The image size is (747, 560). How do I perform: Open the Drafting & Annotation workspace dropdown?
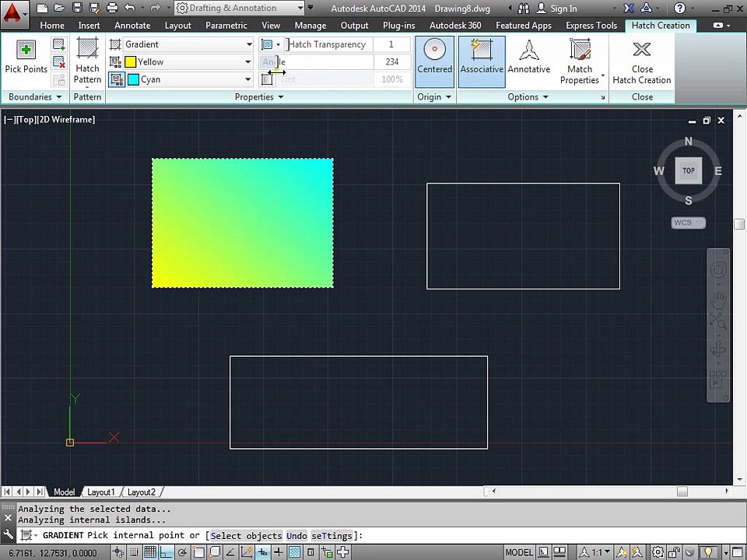click(240, 8)
